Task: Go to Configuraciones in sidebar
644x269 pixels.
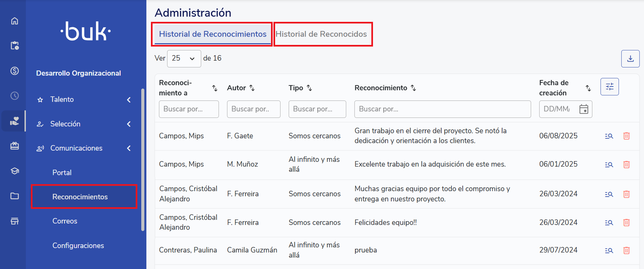Action: pyautogui.click(x=78, y=246)
